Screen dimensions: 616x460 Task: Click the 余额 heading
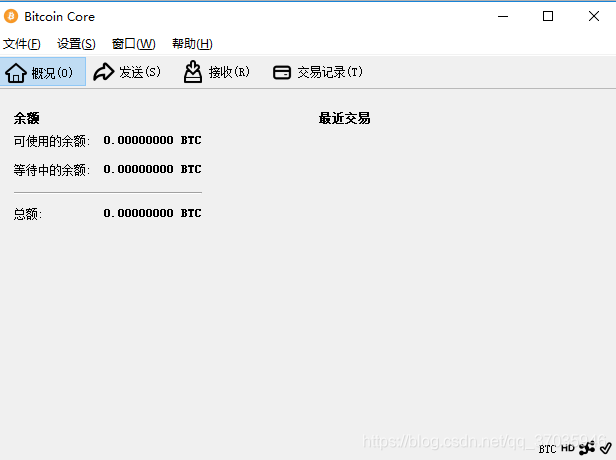[x=26, y=118]
